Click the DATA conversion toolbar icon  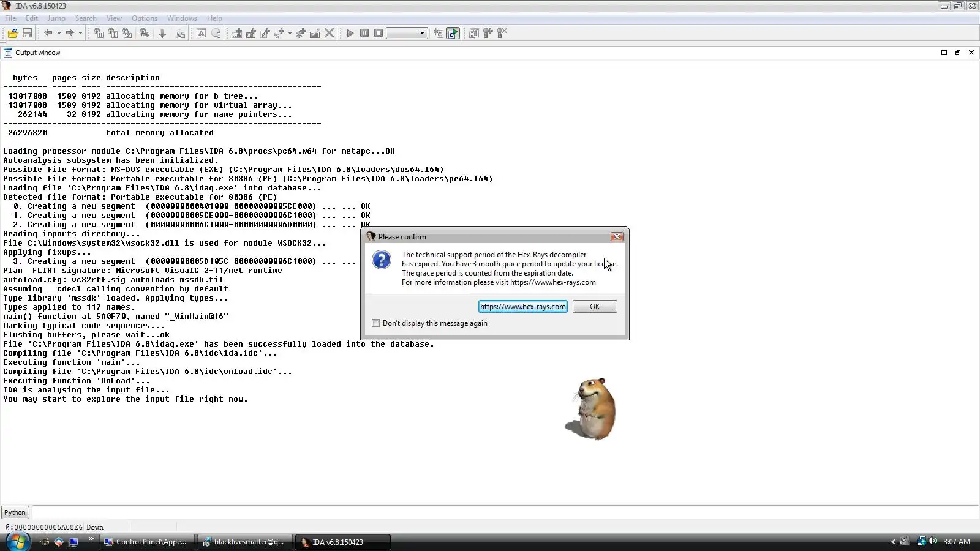coord(251,33)
